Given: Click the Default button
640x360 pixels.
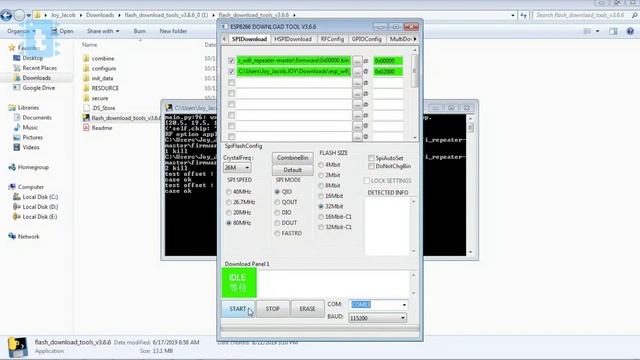Looking at the screenshot, I should (x=293, y=170).
